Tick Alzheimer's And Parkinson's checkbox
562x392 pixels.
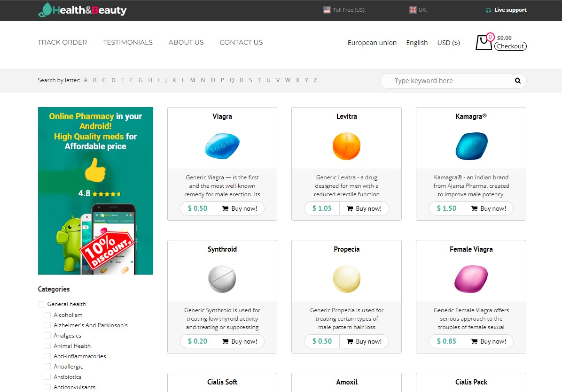click(x=47, y=325)
